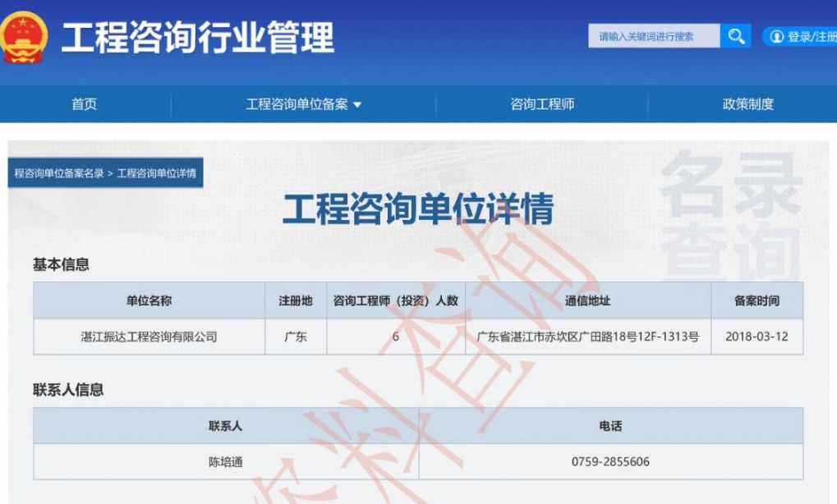Click the 咨询工程师（投资）人数 column header
The height and width of the screenshot is (504, 837).
pyautogui.click(x=396, y=300)
